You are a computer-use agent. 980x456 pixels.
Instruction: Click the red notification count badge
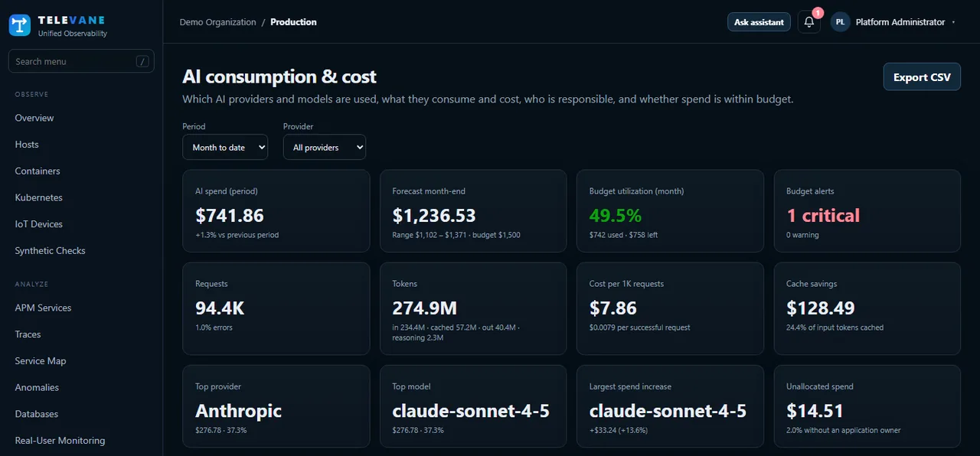click(818, 13)
